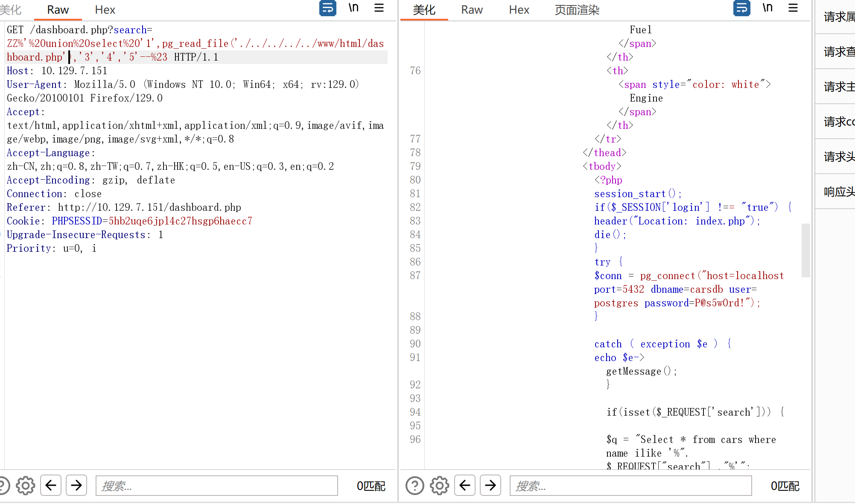Viewport: 855px width, 504px height.
Task: Open response search settings gear icon
Action: [x=440, y=485]
